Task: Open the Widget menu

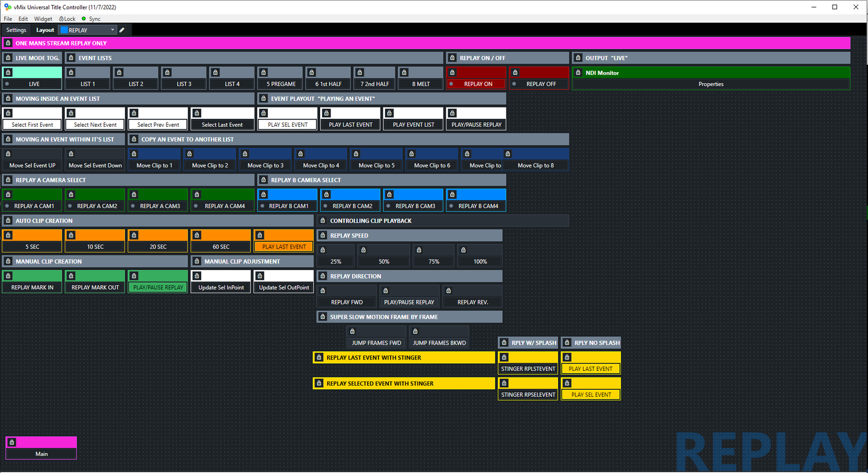Action: click(x=43, y=19)
